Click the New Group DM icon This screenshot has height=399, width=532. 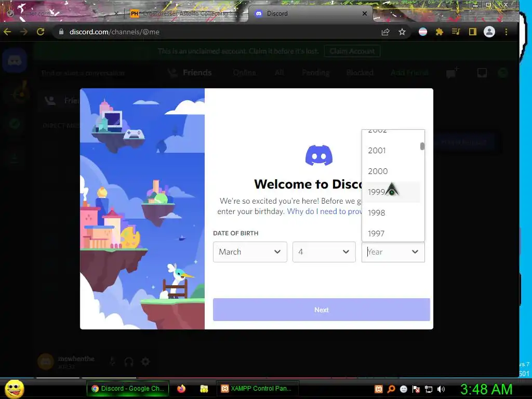[x=452, y=73]
